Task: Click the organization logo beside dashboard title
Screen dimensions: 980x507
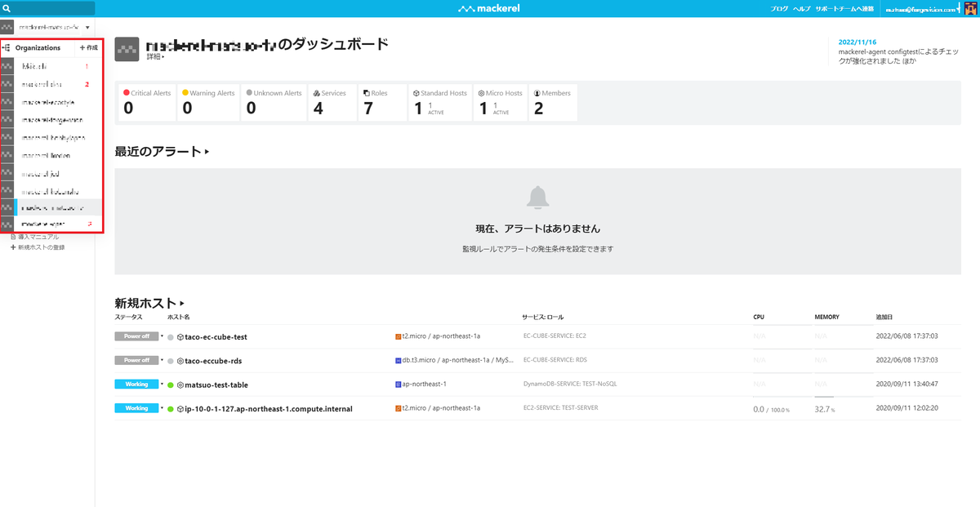Action: click(x=127, y=49)
